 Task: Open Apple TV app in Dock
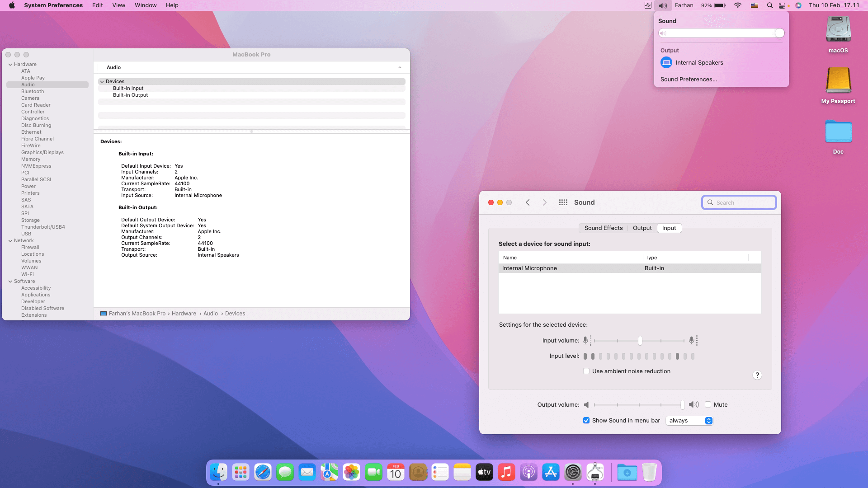(x=485, y=472)
